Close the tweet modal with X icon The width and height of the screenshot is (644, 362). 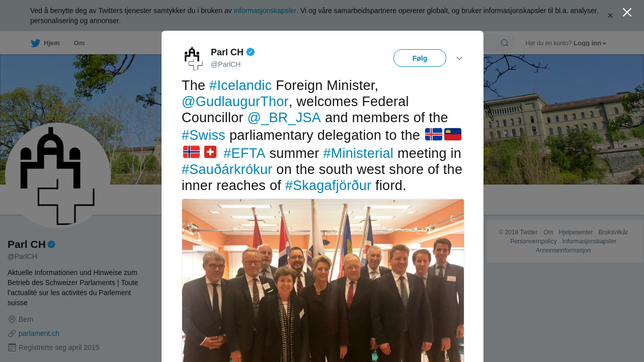627,13
